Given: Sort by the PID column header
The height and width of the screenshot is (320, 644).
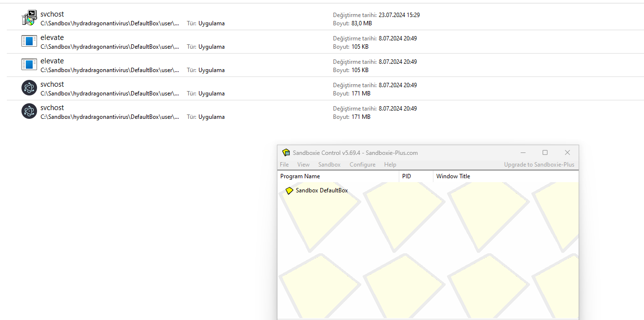Looking at the screenshot, I should pos(416,176).
